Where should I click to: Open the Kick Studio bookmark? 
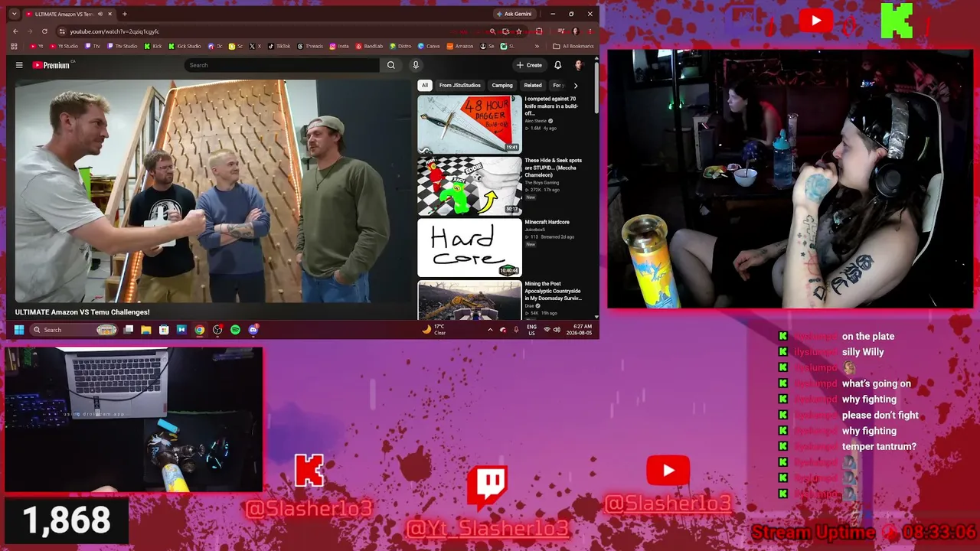[x=185, y=46]
